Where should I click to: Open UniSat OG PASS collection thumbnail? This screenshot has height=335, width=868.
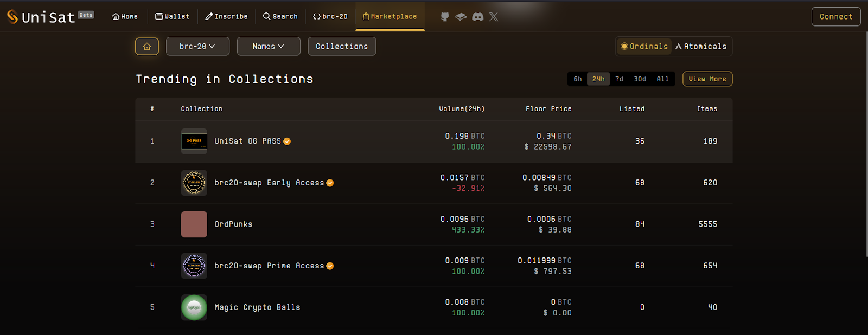tap(194, 141)
